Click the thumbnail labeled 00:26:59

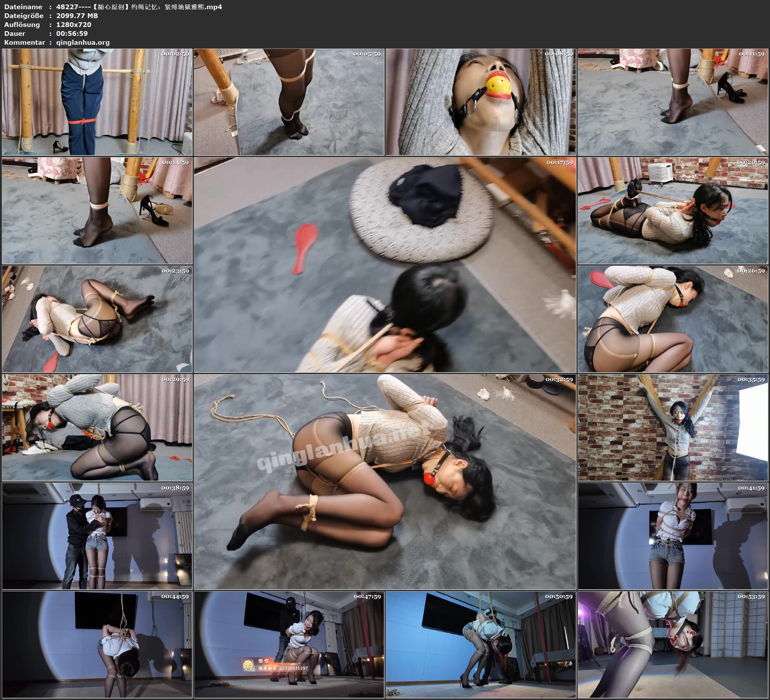[x=672, y=319]
